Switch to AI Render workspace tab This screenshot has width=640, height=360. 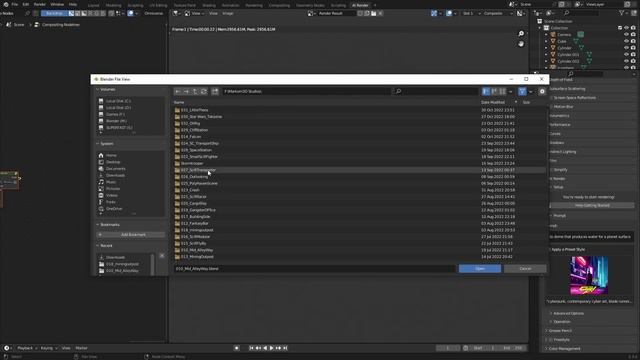click(x=360, y=5)
